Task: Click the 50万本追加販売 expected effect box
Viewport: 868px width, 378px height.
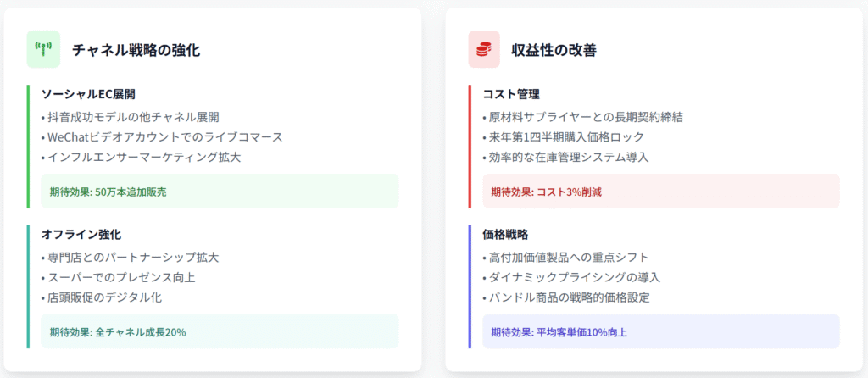Action: click(x=220, y=192)
